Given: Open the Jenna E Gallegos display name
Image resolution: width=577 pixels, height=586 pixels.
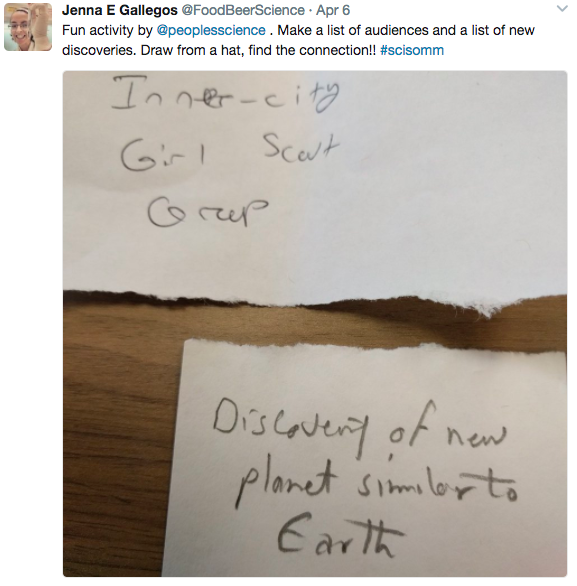Looking at the screenshot, I should point(120,10).
